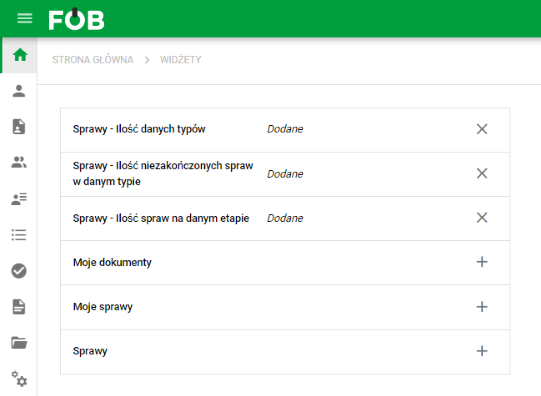The height and width of the screenshot is (396, 541).
Task: Remove widget Ilość niezakończonych spraw w danym typie
Action: click(482, 173)
